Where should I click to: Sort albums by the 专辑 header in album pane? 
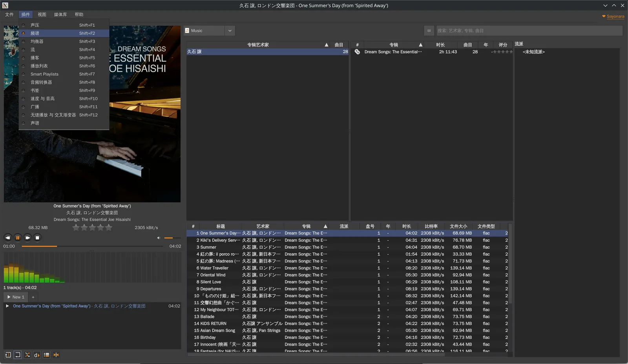(x=394, y=45)
